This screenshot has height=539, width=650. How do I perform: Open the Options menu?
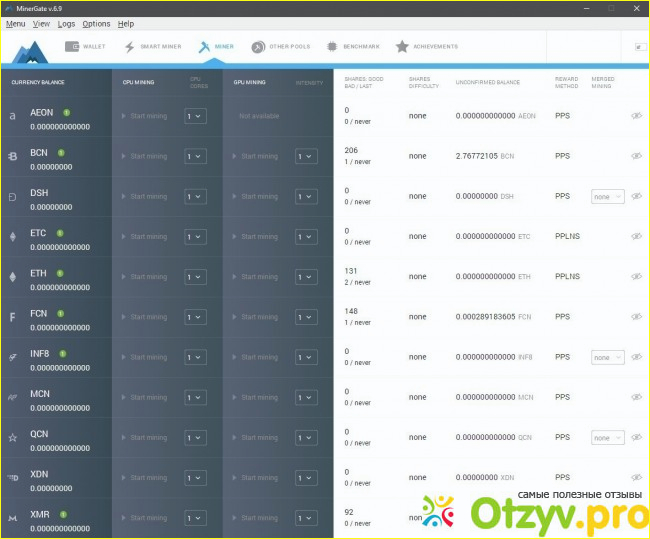pyautogui.click(x=96, y=23)
